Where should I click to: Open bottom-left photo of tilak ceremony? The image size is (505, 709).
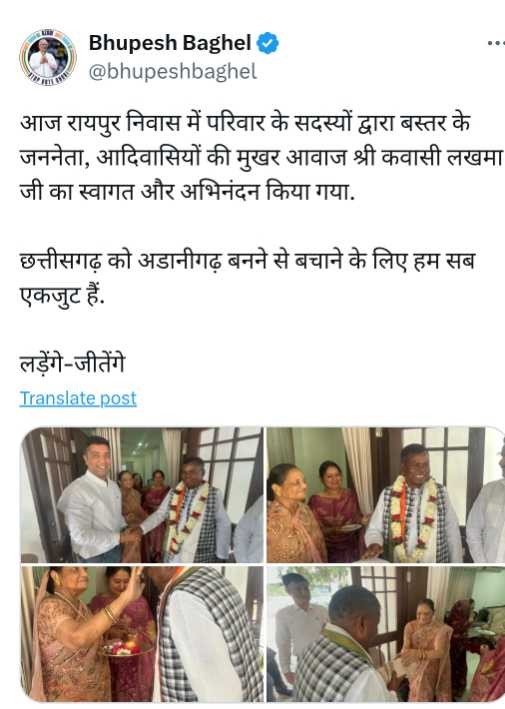tap(142, 634)
